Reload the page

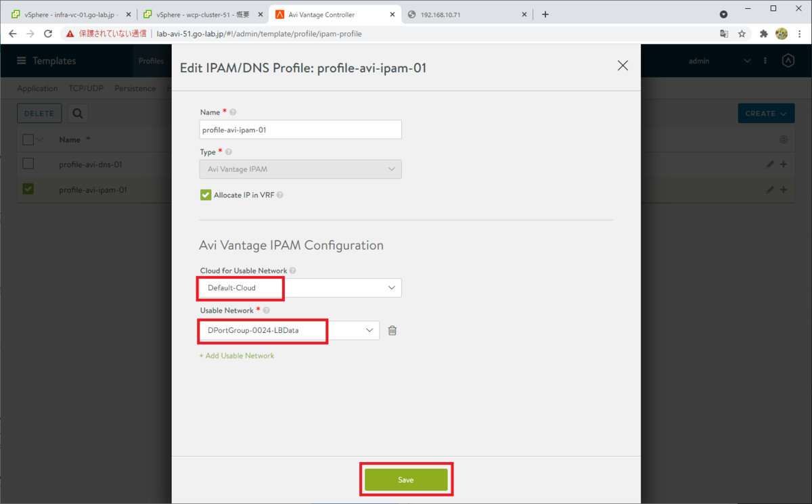click(48, 34)
